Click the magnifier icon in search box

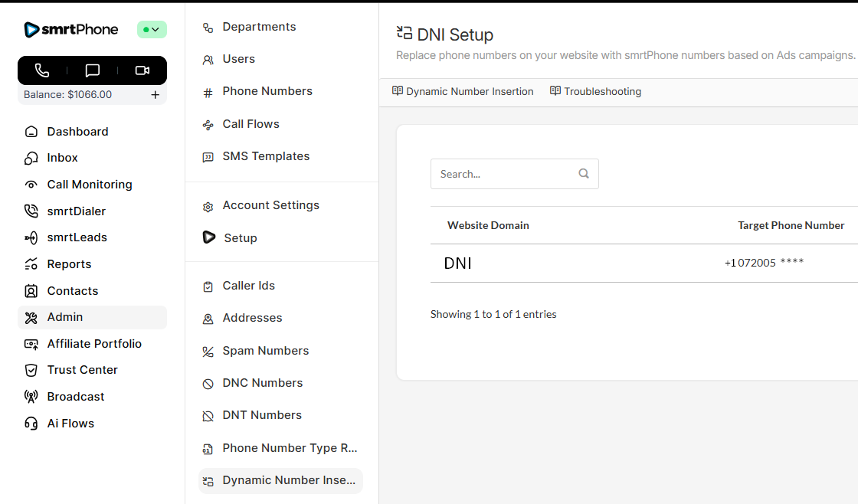pos(584,174)
